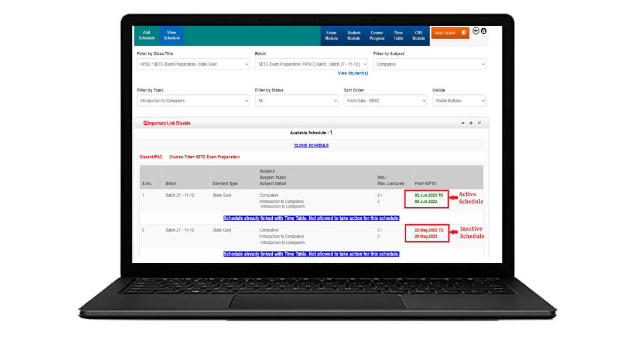Screen dimensions: 644x337
Task: Click the View Student(s) link
Action: [352, 73]
